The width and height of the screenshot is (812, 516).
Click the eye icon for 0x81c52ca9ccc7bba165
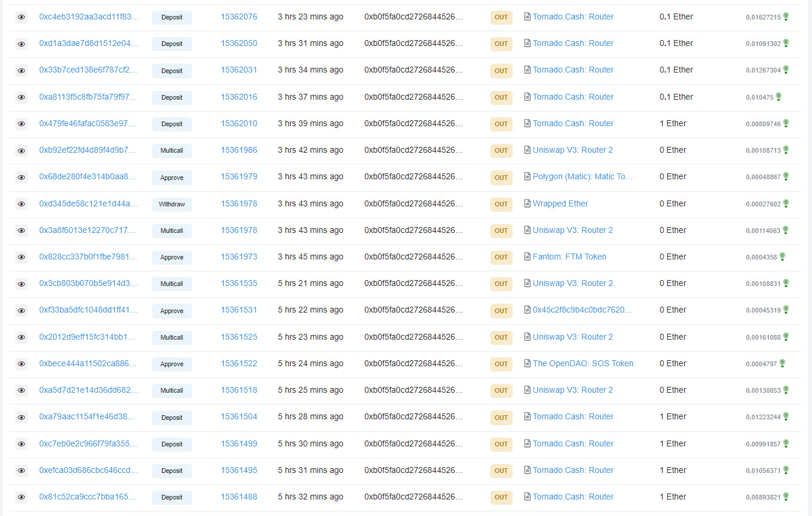point(21,497)
